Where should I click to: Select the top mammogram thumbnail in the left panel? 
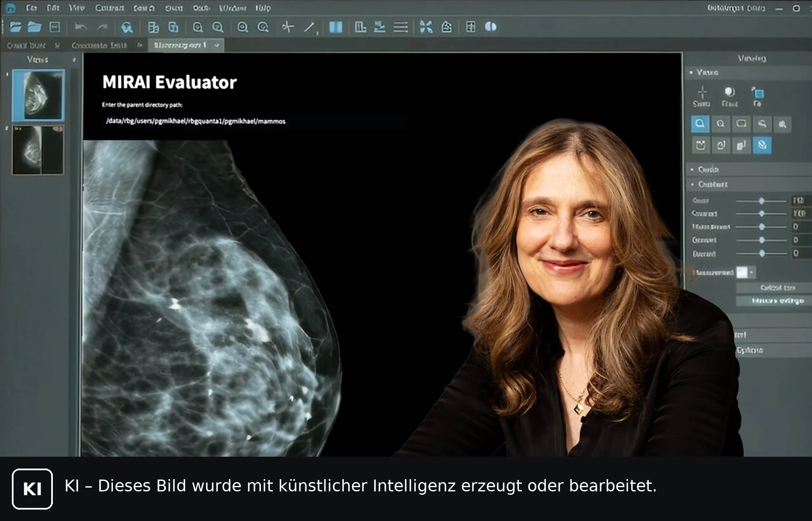tap(38, 96)
